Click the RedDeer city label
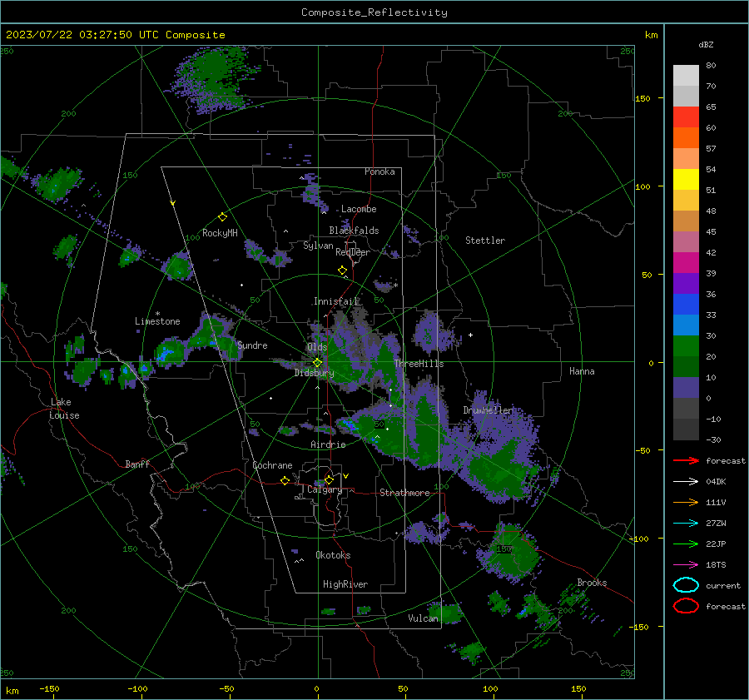The image size is (749, 700). pos(353,252)
